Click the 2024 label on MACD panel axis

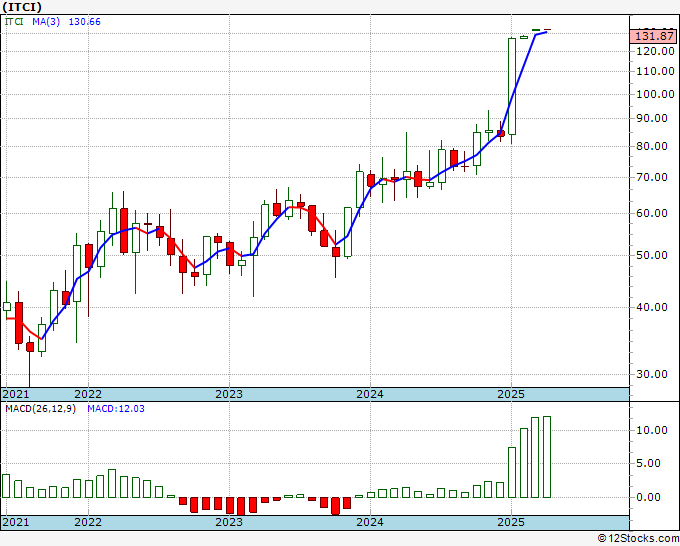[x=370, y=522]
